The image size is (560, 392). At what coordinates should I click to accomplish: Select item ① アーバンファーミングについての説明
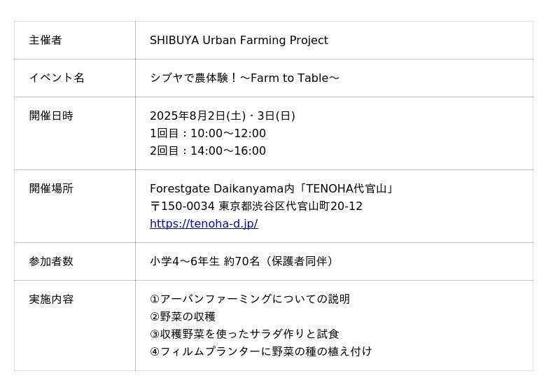click(x=250, y=300)
